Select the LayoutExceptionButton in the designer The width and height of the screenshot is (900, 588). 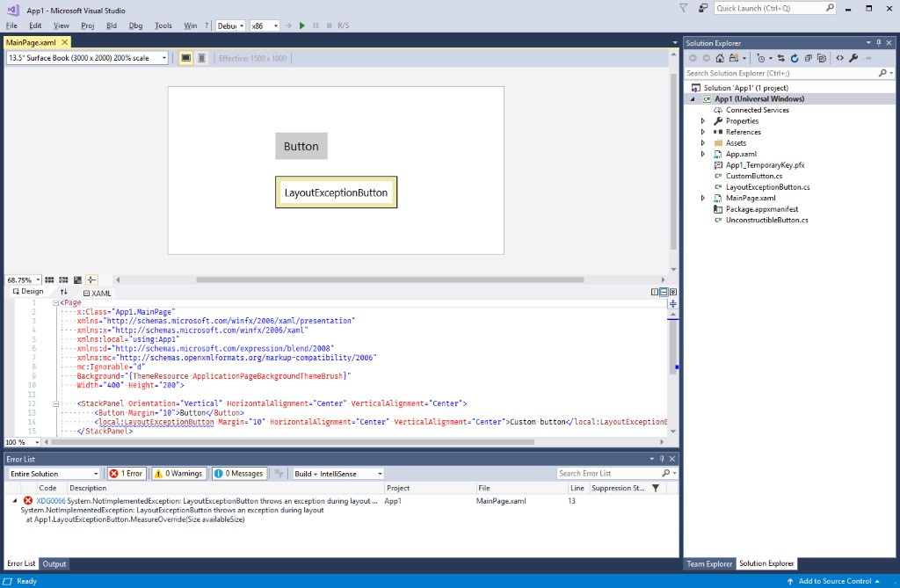(x=336, y=192)
